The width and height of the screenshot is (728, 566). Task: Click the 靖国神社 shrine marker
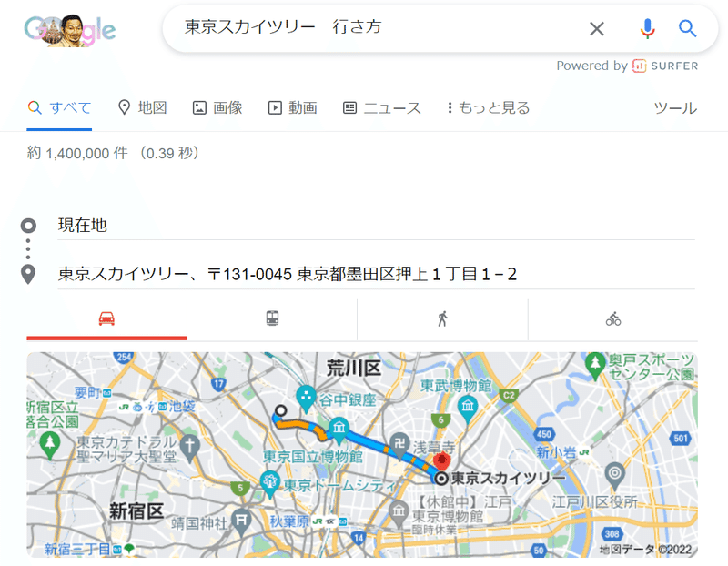click(x=241, y=521)
